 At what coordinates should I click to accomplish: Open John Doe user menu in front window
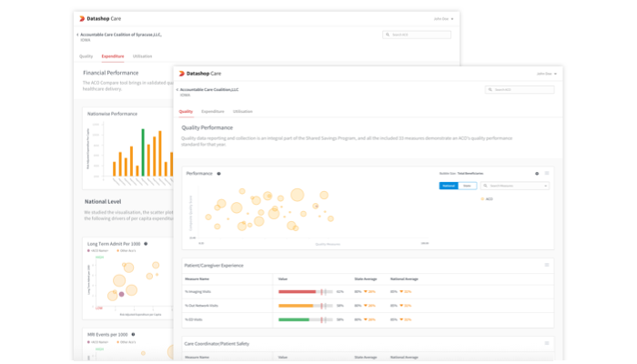[x=544, y=73]
